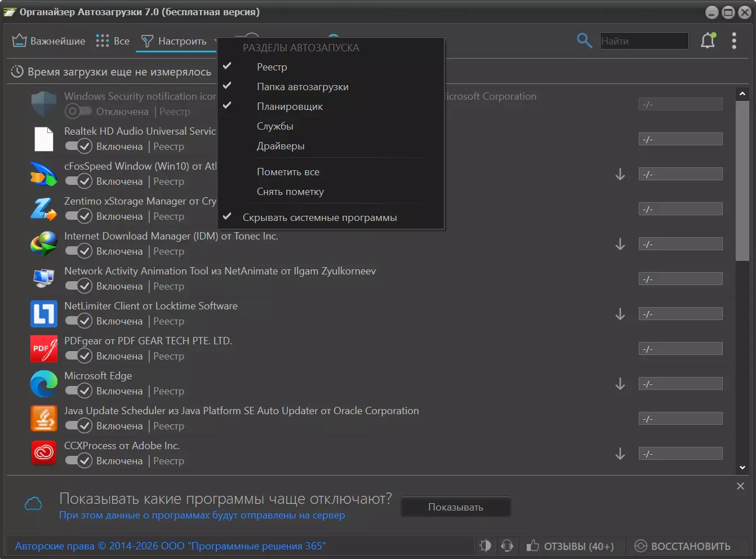Enable the Windows Security notification icon startup toggle
756x559 pixels.
78,112
